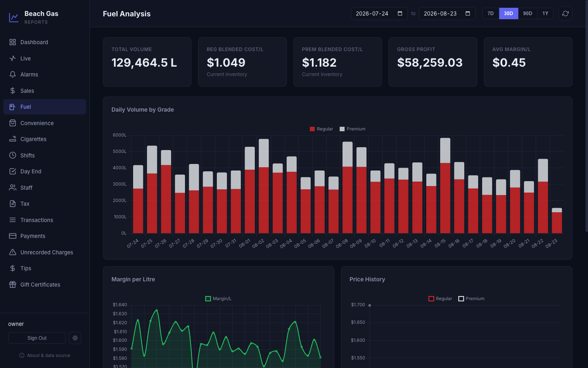Screen dimensions: 588x368
Task: Open the Dashboard menu item
Action: [45, 42]
